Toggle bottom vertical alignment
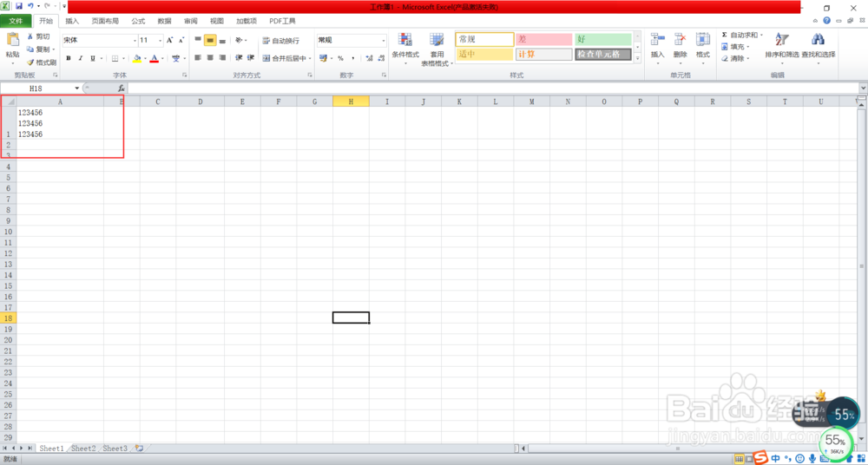Viewport: 868px width, 465px height. click(x=222, y=41)
